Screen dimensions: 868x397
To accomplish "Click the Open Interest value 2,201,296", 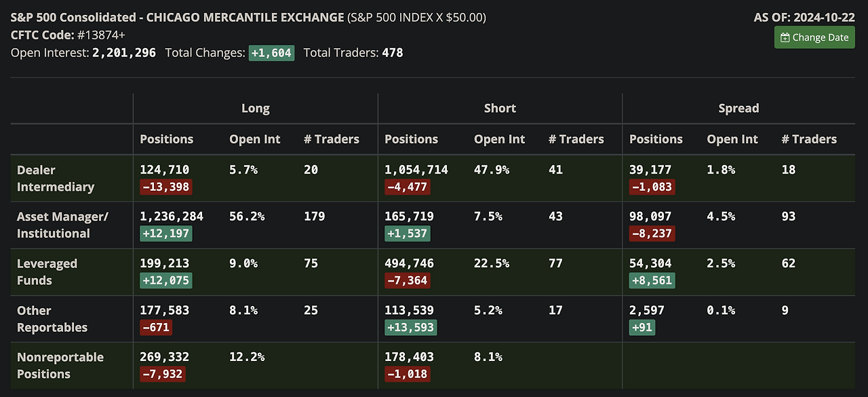I will click(x=124, y=52).
